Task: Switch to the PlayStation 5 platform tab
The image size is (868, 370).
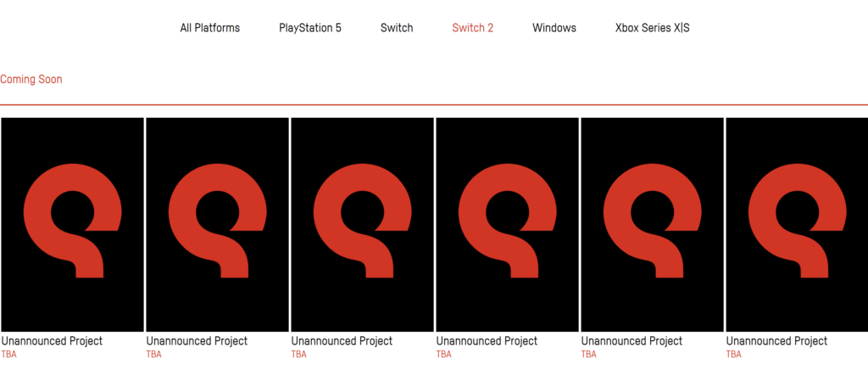Action: (310, 28)
